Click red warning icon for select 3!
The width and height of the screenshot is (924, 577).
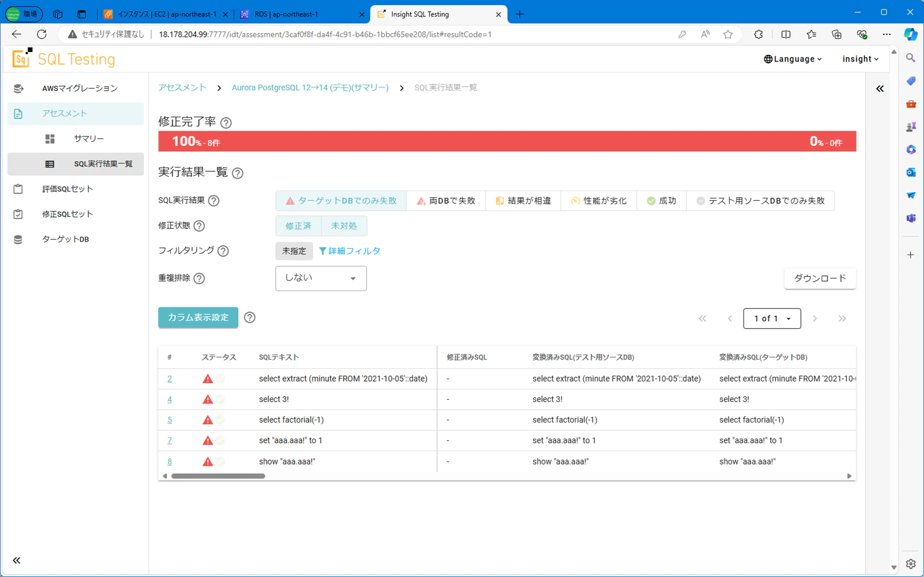[x=208, y=399]
